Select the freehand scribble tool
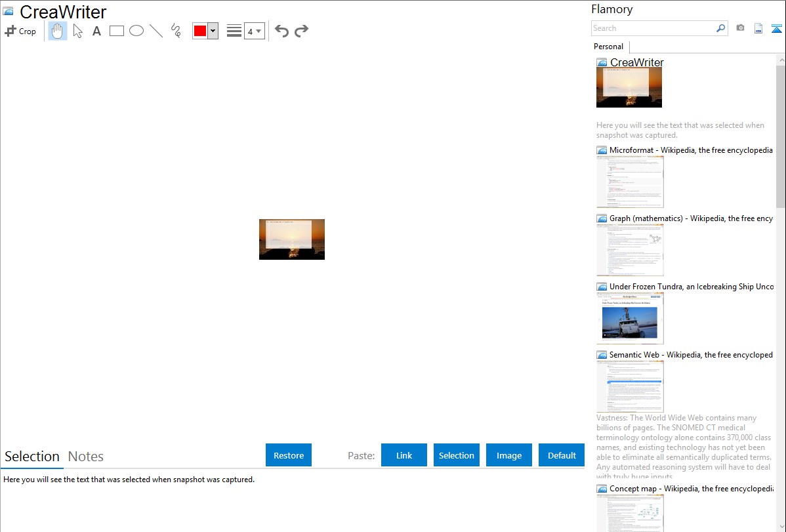786x532 pixels. tap(176, 31)
